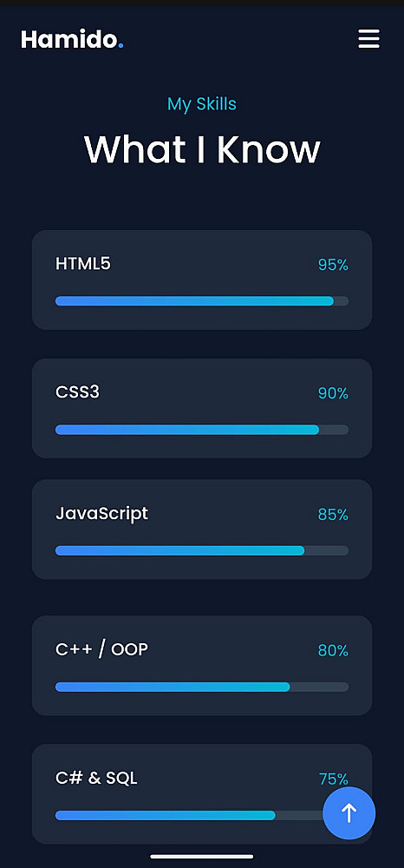Click the My Skills subtitle

(x=202, y=104)
